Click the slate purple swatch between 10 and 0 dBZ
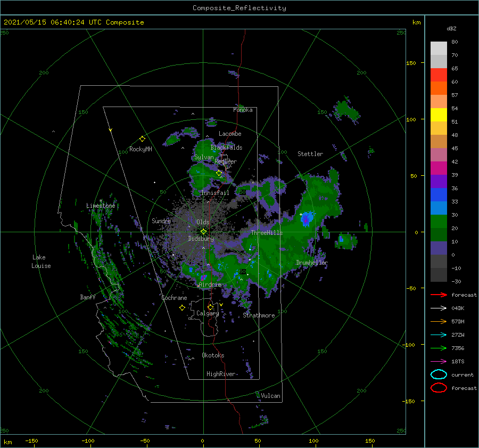This screenshot has height=448, width=479. [x=439, y=248]
